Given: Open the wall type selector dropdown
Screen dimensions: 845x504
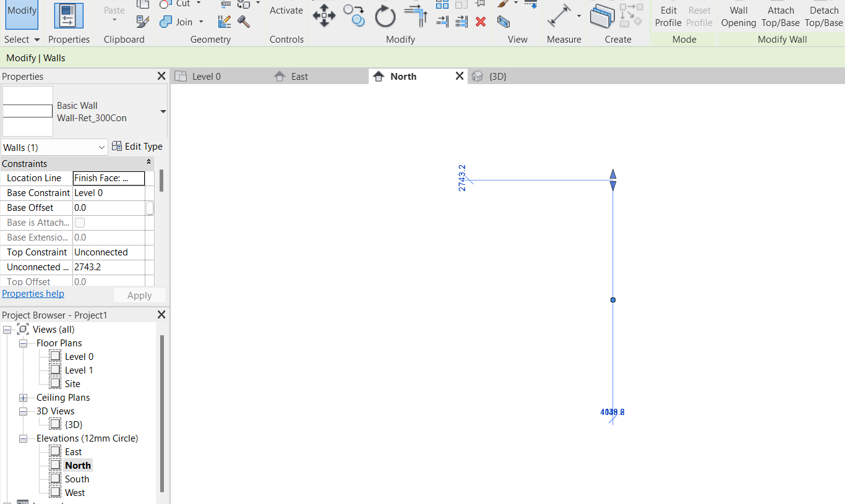Looking at the screenshot, I should click(163, 111).
